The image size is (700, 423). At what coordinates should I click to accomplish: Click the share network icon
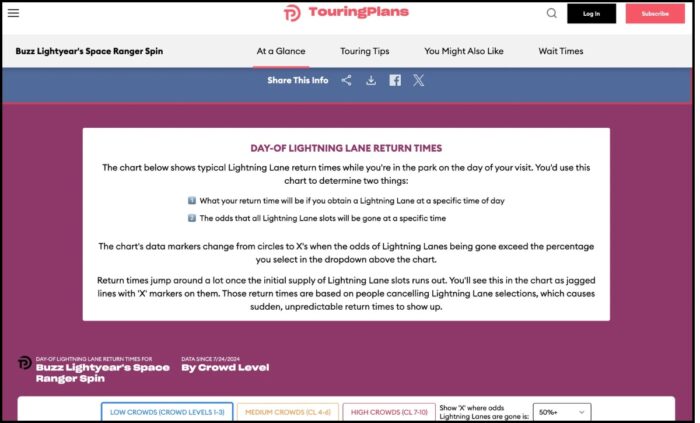[347, 80]
